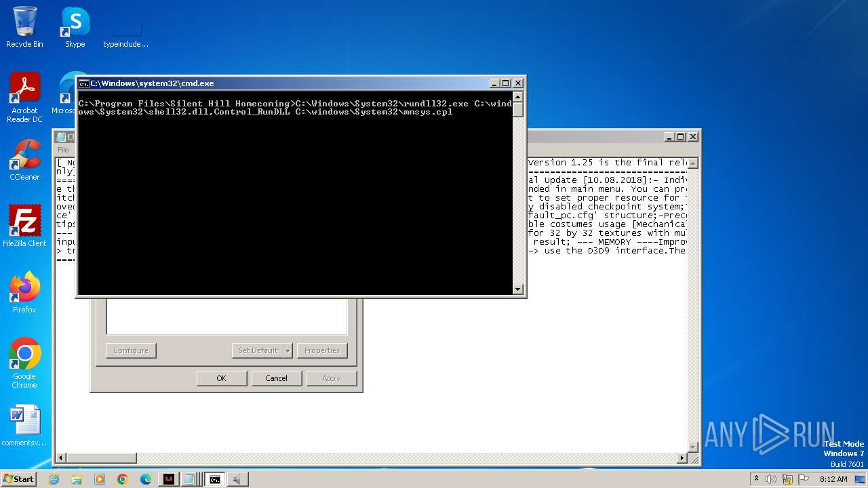The image size is (868, 488).
Task: Open Microsoft Edge from the taskbar
Action: point(146,479)
